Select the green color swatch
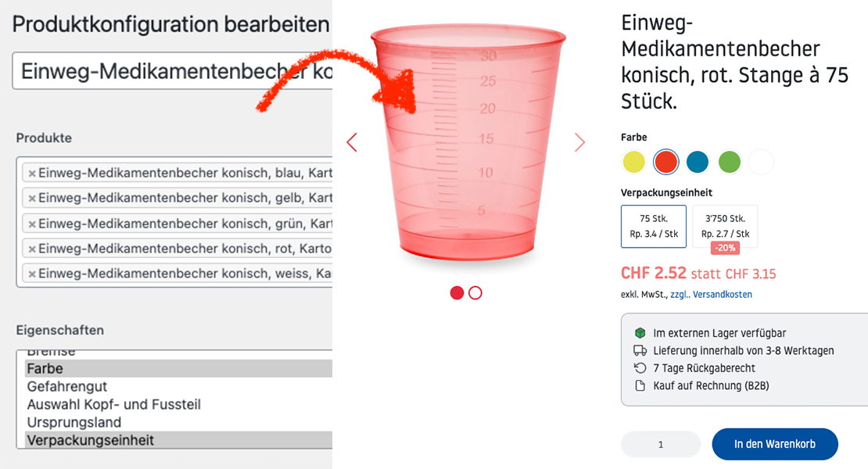868x469 pixels. point(730,162)
